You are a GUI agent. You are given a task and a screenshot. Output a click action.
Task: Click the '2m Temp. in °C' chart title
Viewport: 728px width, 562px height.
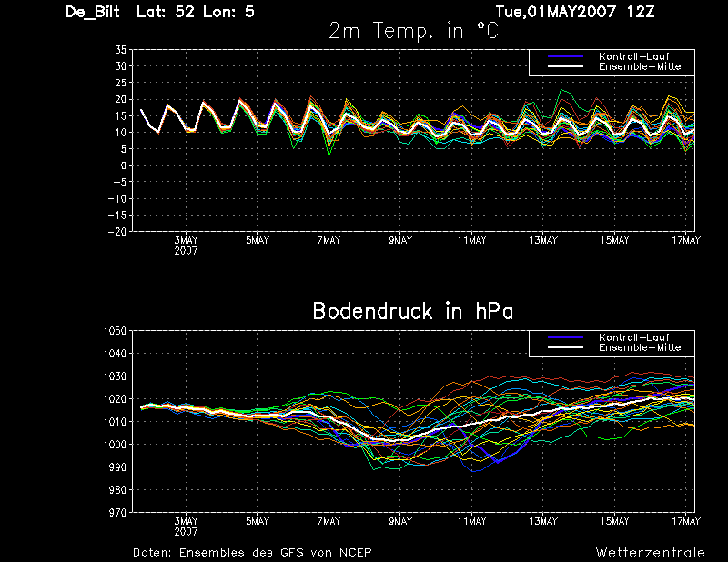point(413,31)
